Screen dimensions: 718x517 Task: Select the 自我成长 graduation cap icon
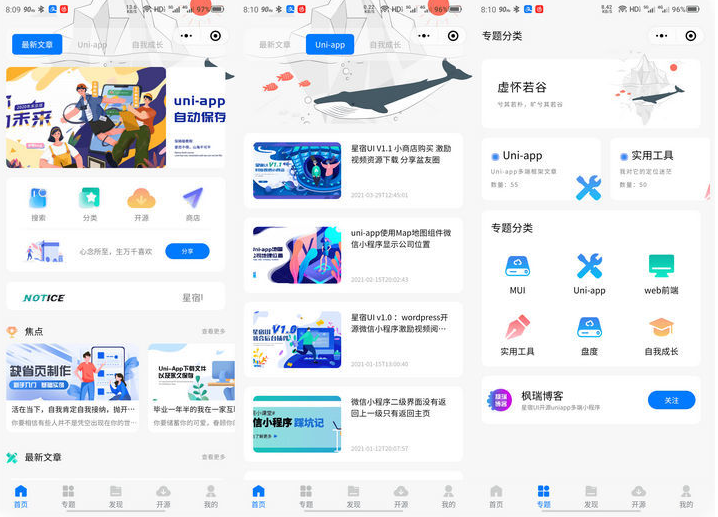(x=661, y=327)
